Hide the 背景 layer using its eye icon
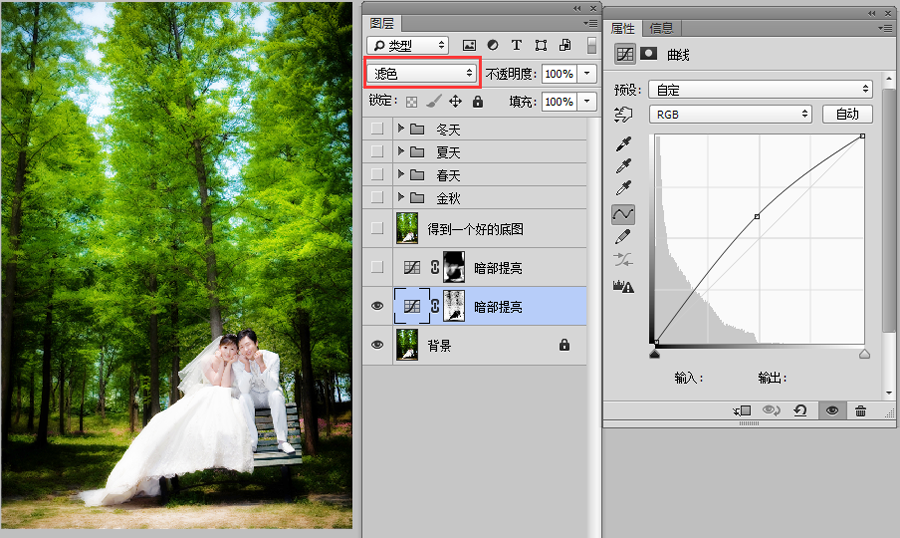 (x=377, y=345)
